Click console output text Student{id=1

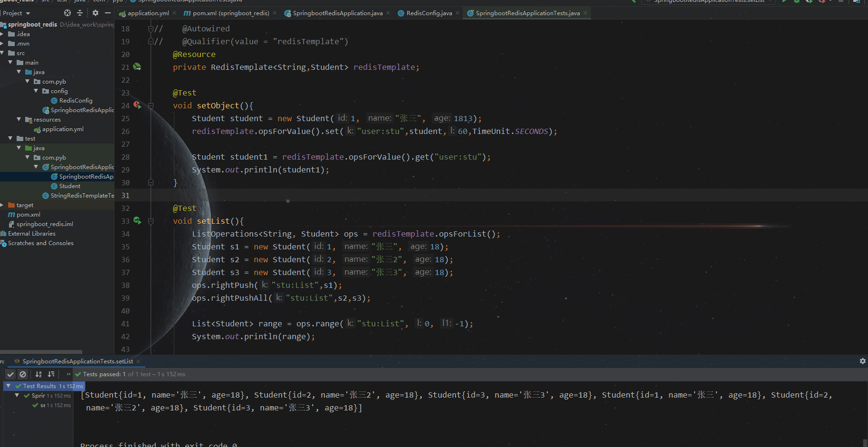coord(113,395)
